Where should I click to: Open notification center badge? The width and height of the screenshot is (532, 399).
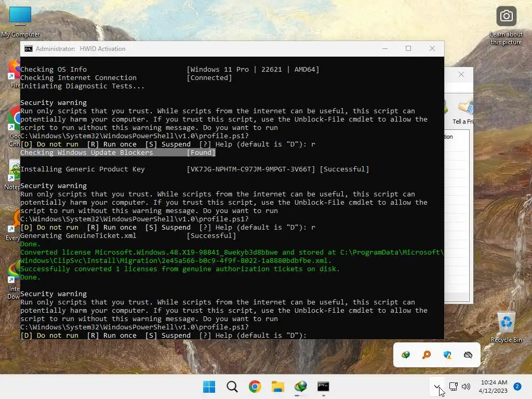(517, 387)
